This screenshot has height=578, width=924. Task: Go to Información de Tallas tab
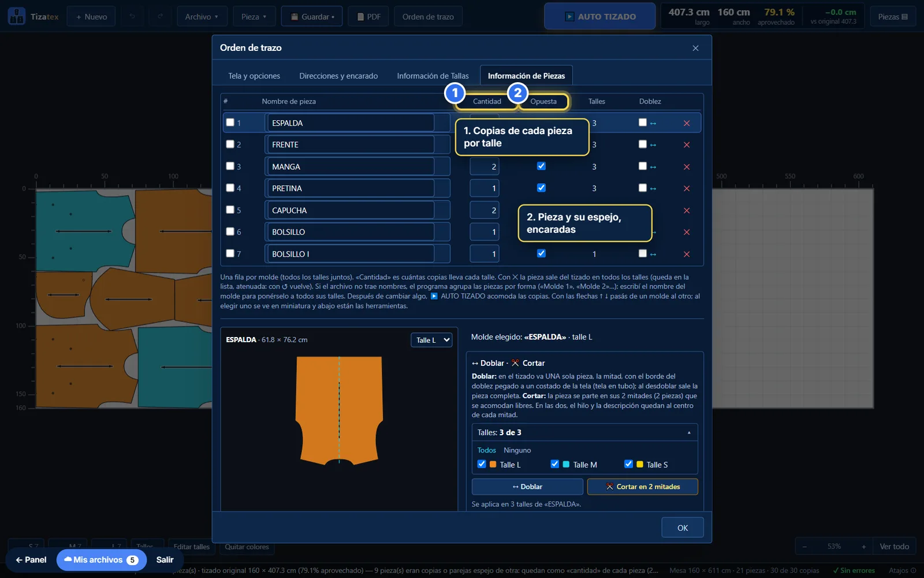(x=433, y=76)
